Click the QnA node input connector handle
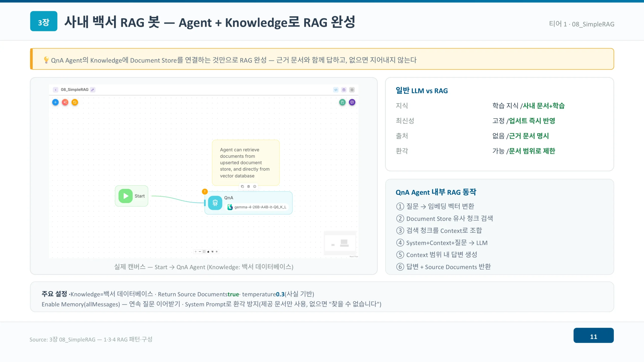This screenshot has width=644, height=362. pos(205,203)
